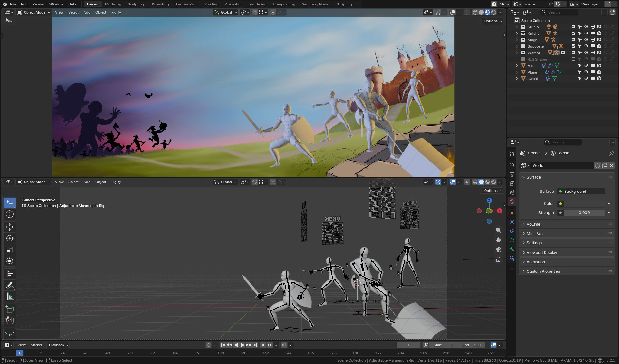Play the animation forward
The height and width of the screenshot is (364, 619).
242,345
